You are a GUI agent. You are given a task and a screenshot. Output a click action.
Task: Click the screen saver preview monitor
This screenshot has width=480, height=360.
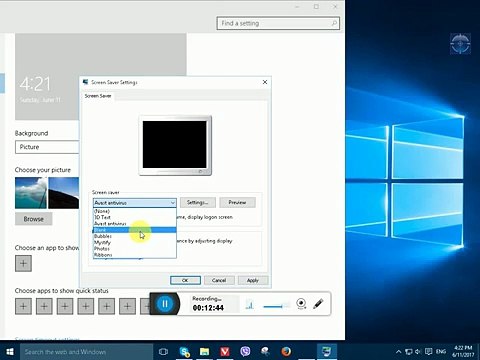175,145
